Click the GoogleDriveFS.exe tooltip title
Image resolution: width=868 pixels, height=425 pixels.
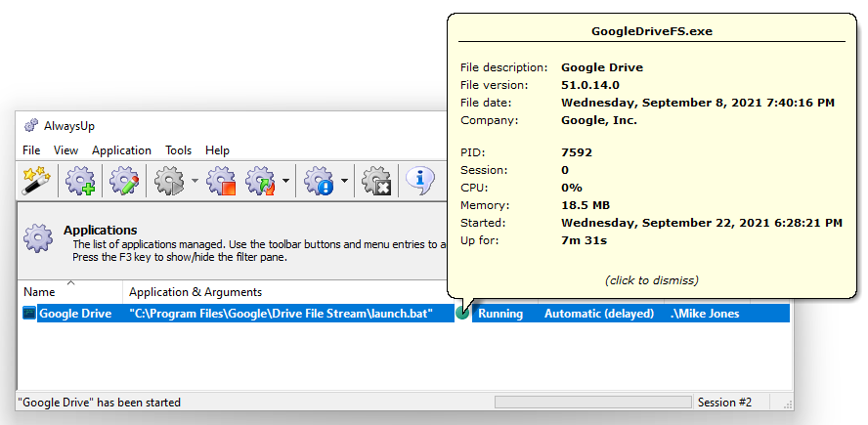652,31
